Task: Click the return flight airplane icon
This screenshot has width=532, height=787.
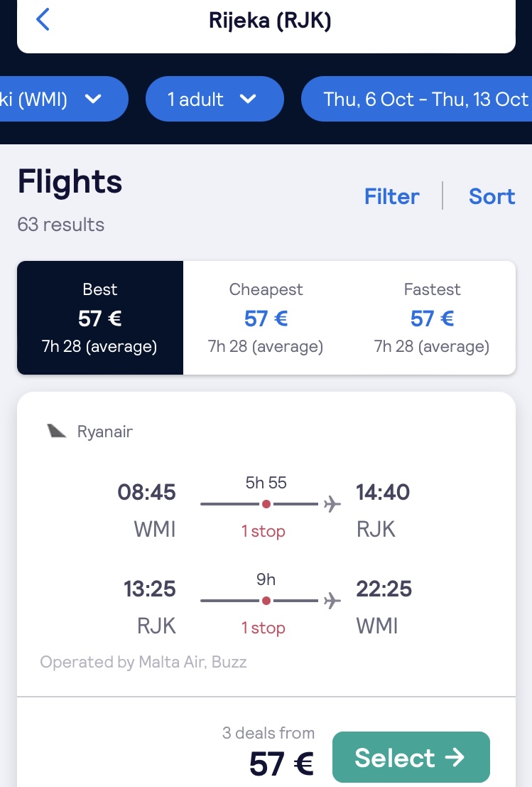Action: click(332, 600)
